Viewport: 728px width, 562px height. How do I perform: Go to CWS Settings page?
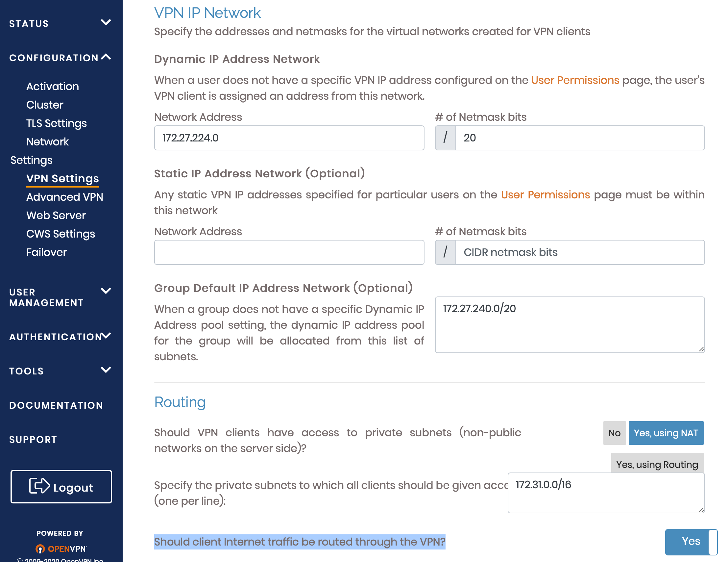(x=61, y=234)
